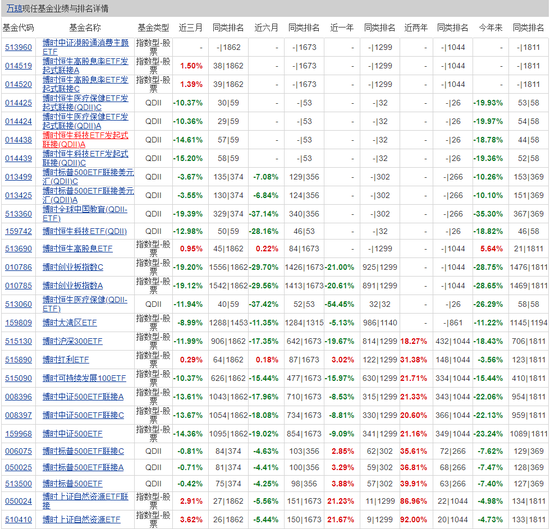Click the 近三月 column header
550x529 pixels.
pyautogui.click(x=190, y=27)
